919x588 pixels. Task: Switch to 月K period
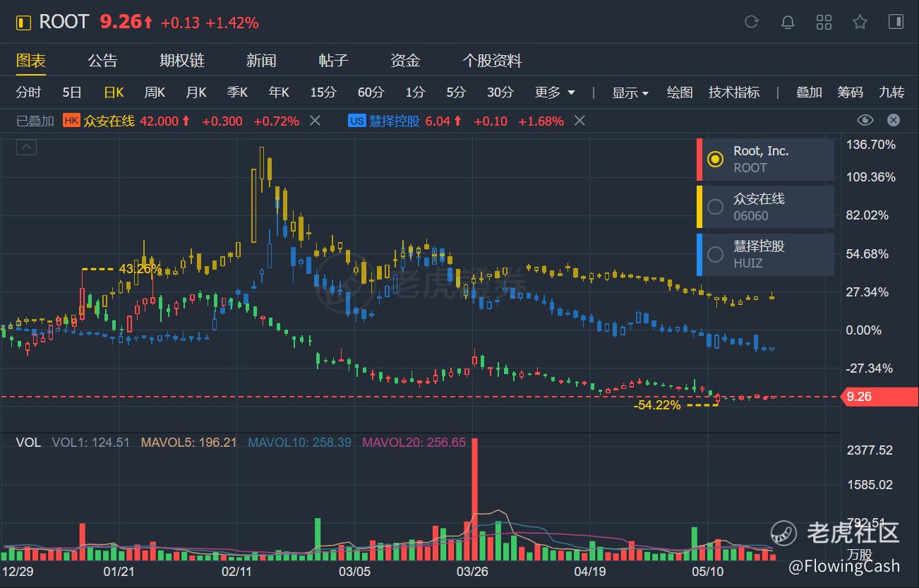[196, 92]
